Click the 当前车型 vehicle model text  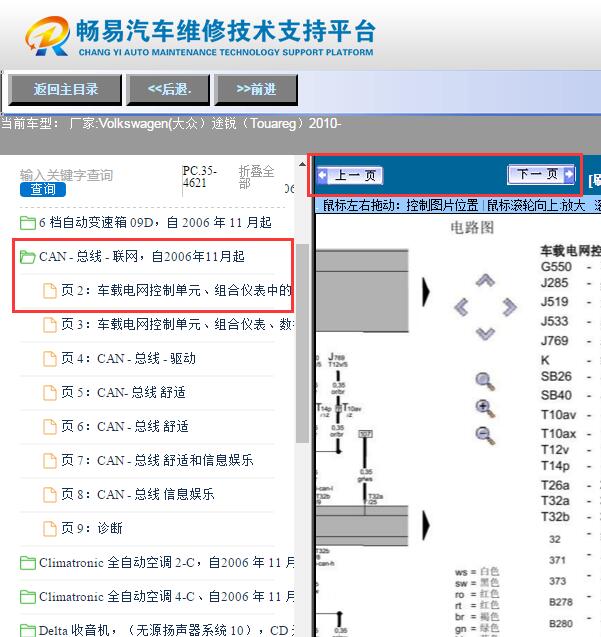(171, 123)
